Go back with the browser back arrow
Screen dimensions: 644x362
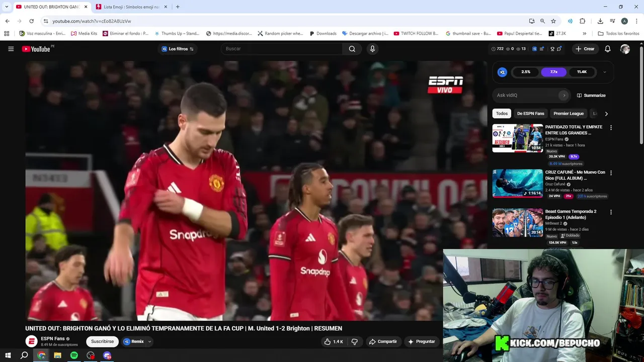coord(7,21)
